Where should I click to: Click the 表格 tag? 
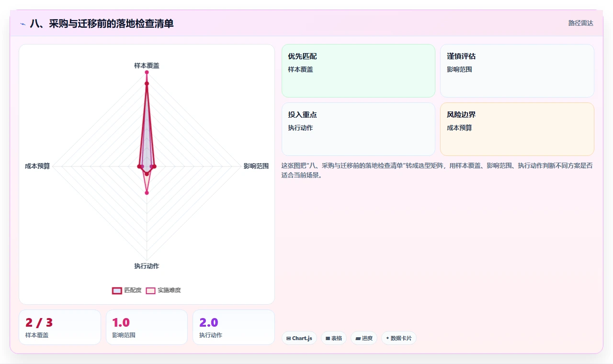tap(334, 338)
